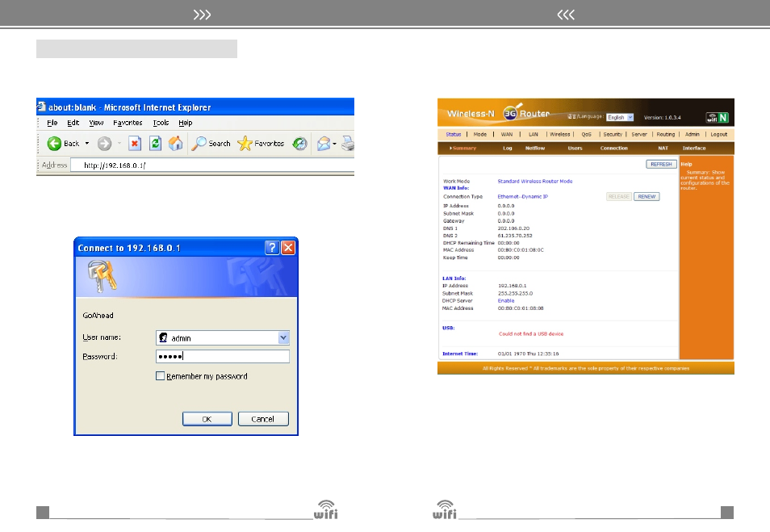Click the RENEW button

point(647,196)
